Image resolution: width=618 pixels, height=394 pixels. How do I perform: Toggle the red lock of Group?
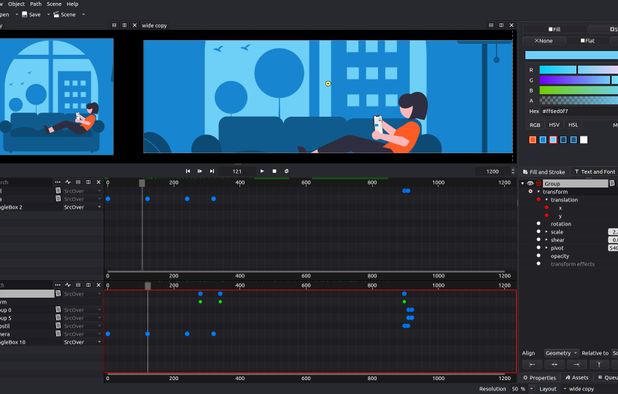[x=538, y=184]
